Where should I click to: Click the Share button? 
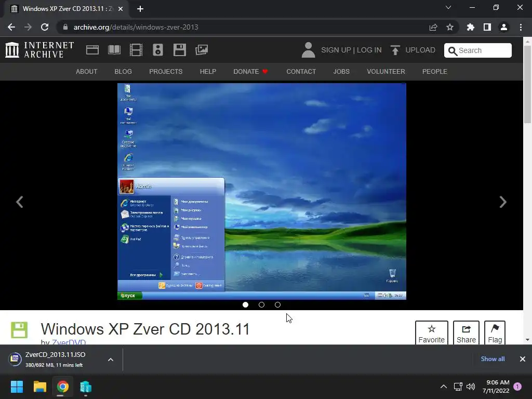coord(466,333)
